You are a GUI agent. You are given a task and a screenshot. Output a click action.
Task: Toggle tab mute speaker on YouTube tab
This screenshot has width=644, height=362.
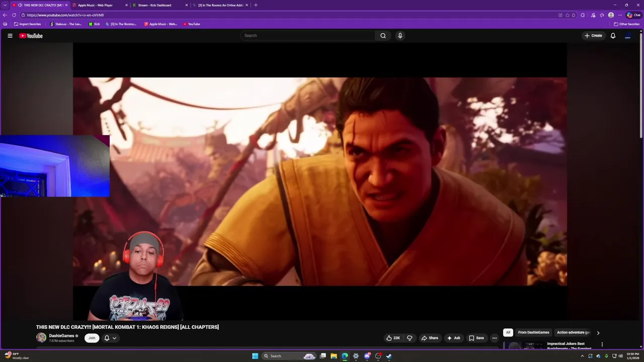coord(20,5)
